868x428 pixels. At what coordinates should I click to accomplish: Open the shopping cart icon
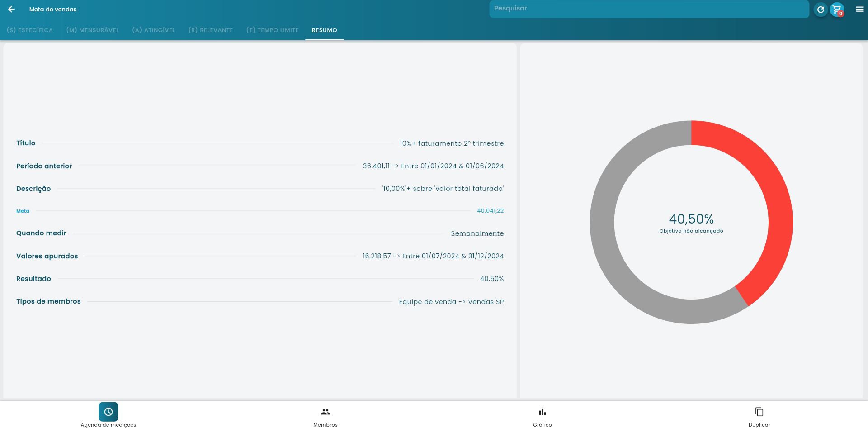click(x=837, y=9)
